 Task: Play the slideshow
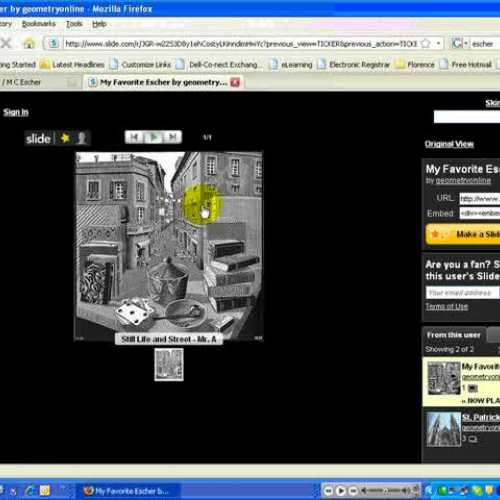[x=154, y=137]
